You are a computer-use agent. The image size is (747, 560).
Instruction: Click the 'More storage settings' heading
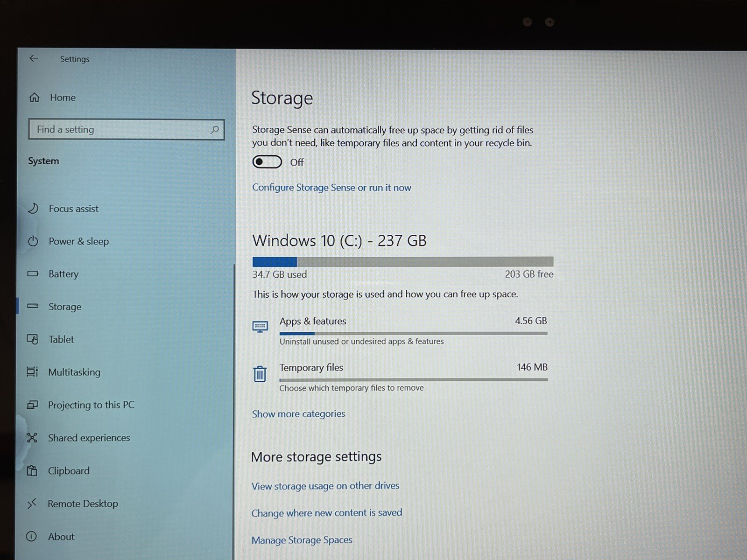(x=317, y=456)
